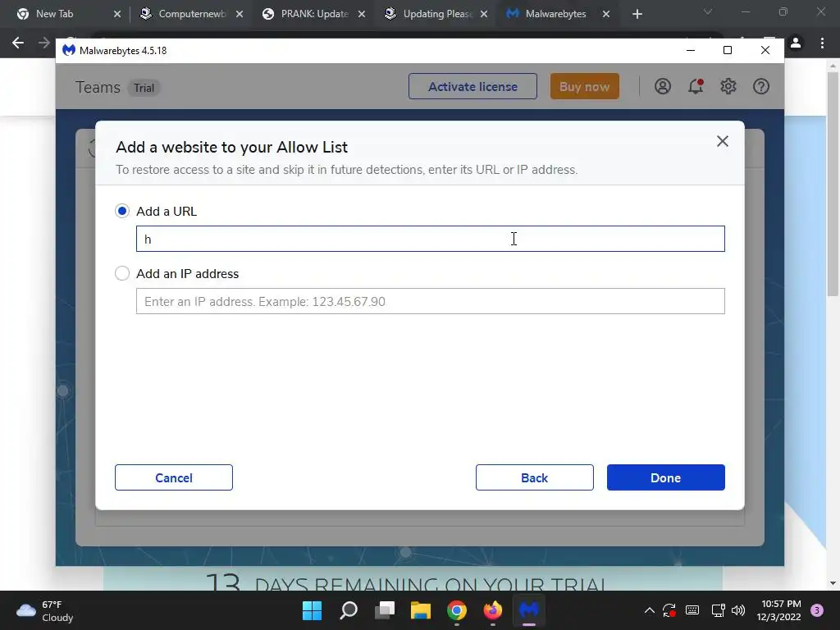Click the sync status tray icon
Screen dimensions: 840x630
pyautogui.click(x=669, y=610)
